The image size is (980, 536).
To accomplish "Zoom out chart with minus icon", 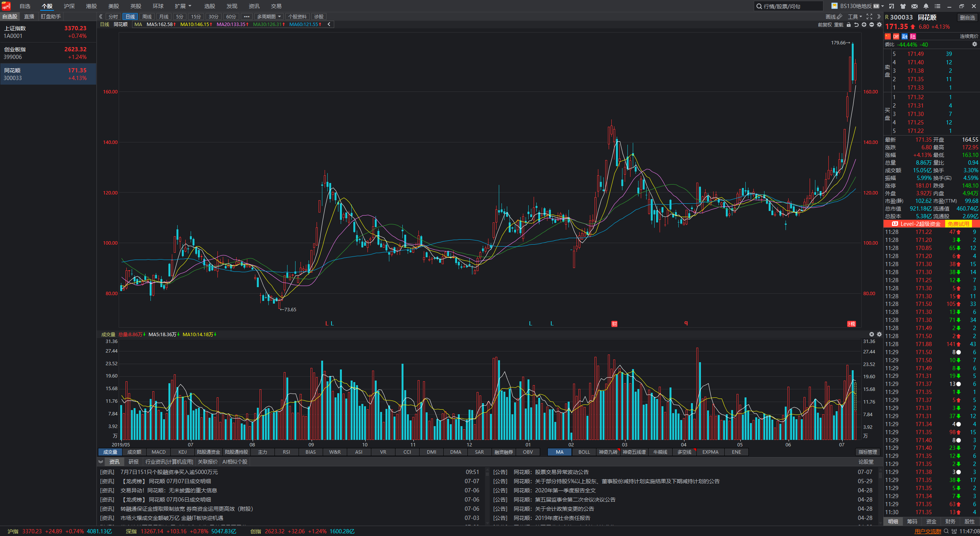I will [x=872, y=25].
